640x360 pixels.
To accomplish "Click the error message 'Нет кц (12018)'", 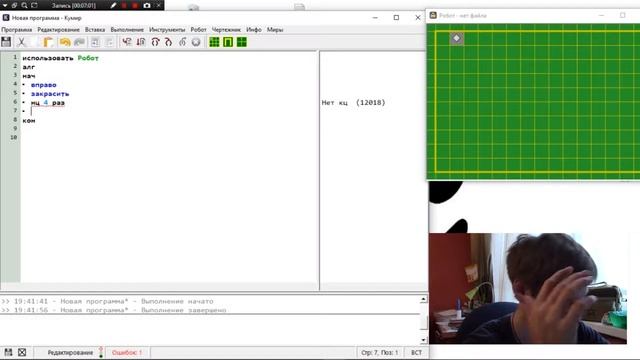I will (x=353, y=102).
